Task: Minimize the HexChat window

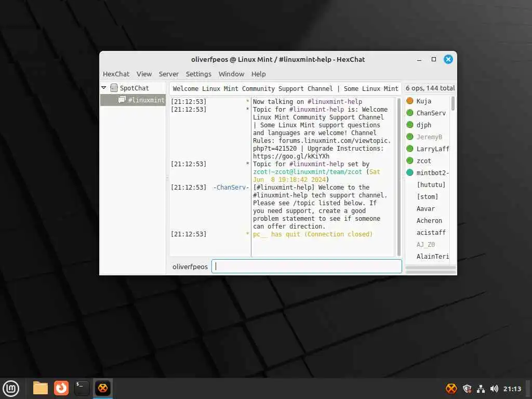Action: coord(419,59)
